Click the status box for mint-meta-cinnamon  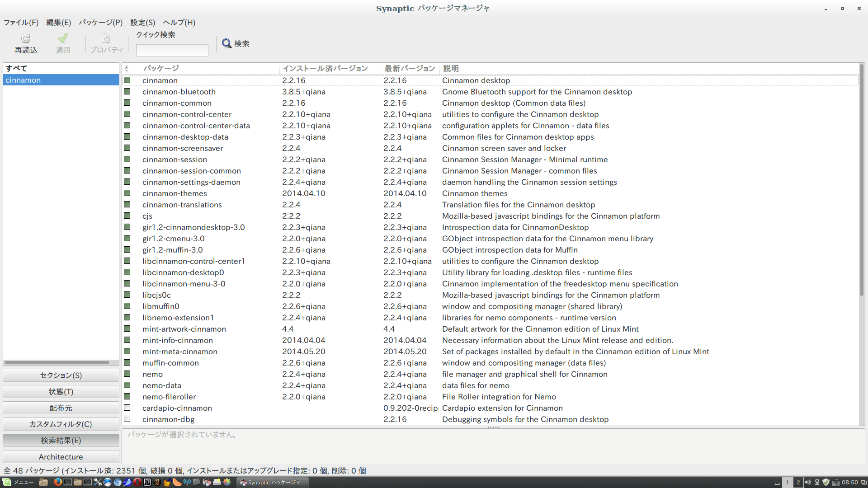pos(127,351)
